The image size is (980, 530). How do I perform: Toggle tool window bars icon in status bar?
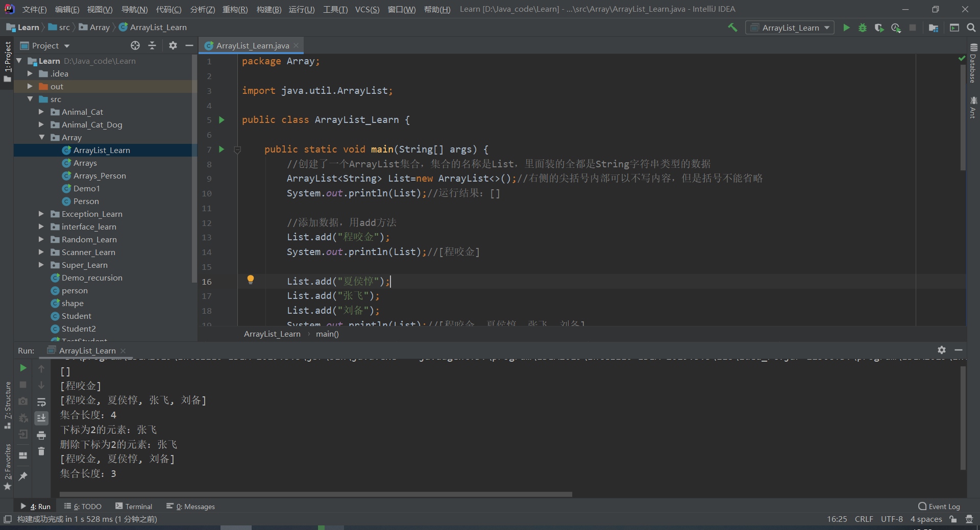[x=8, y=519]
